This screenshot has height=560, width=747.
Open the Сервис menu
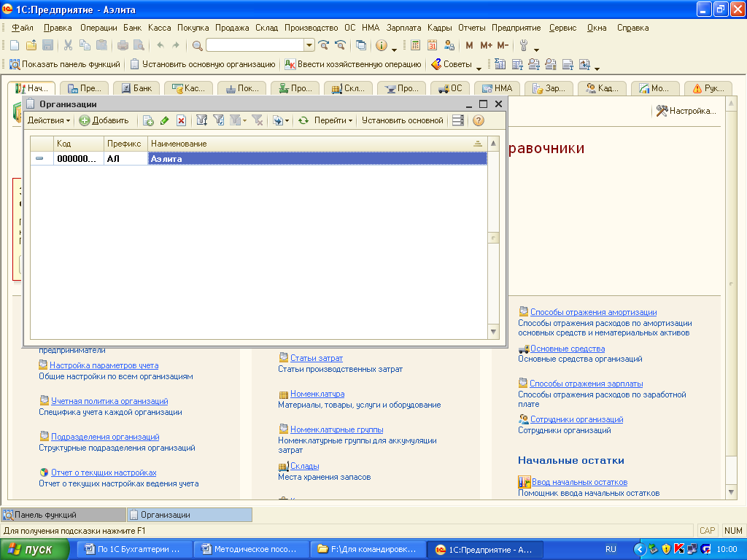click(x=562, y=28)
